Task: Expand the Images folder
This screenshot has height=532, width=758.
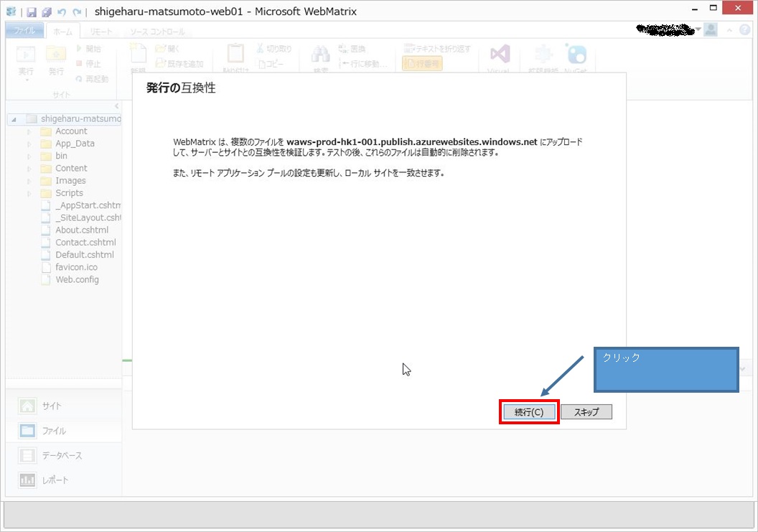Action: pyautogui.click(x=29, y=182)
